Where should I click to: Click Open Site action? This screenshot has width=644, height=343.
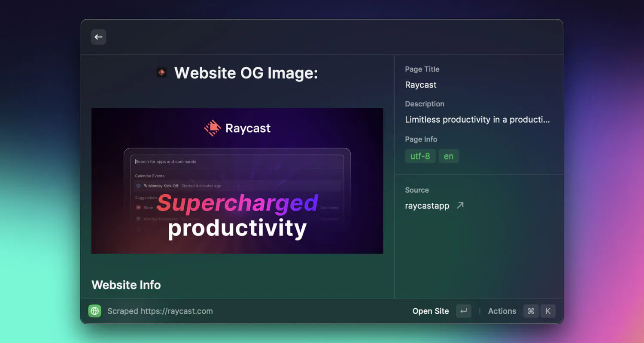[x=431, y=311]
